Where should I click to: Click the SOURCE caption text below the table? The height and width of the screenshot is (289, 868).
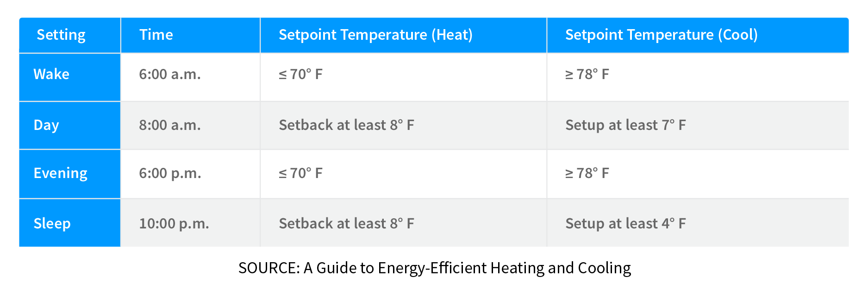tap(434, 268)
